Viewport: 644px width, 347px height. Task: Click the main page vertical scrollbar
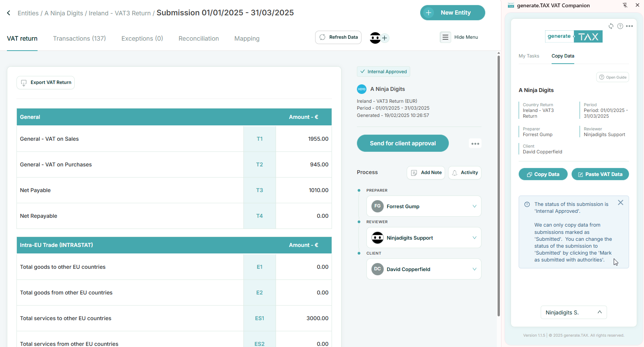[x=498, y=184]
